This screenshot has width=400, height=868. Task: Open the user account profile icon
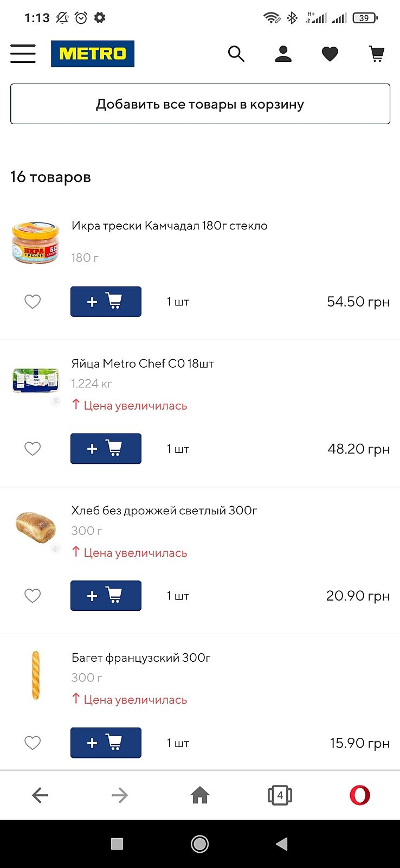pos(283,54)
